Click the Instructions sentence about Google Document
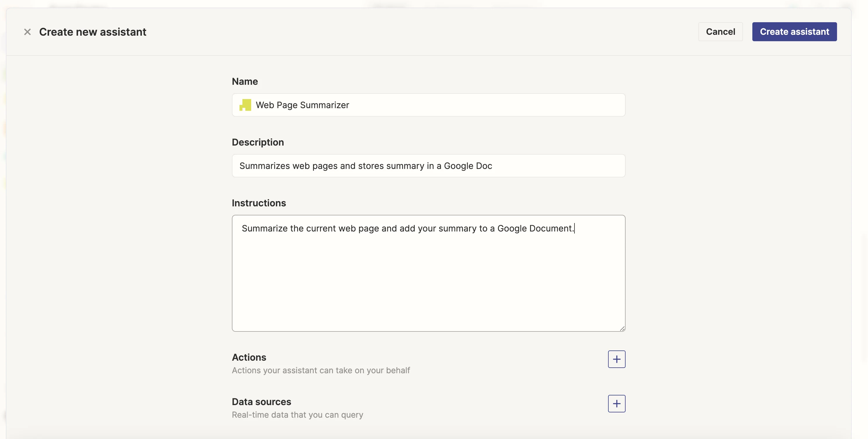 [407, 228]
